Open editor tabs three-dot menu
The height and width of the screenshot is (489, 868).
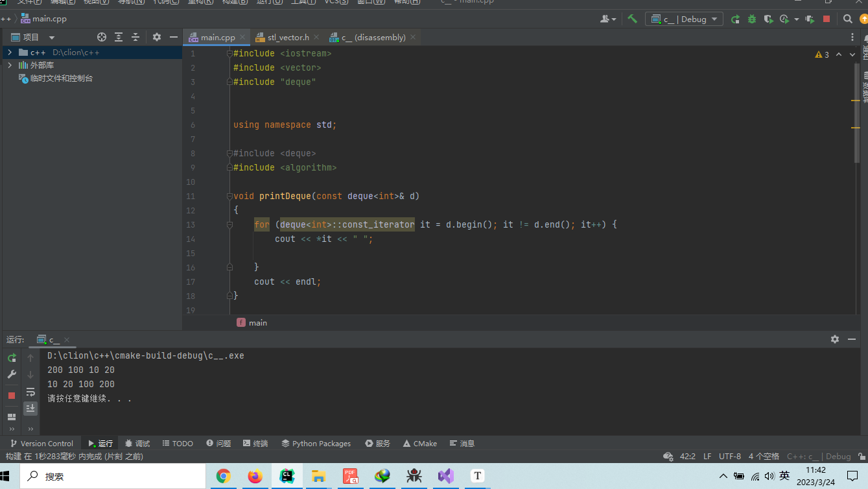[853, 38]
